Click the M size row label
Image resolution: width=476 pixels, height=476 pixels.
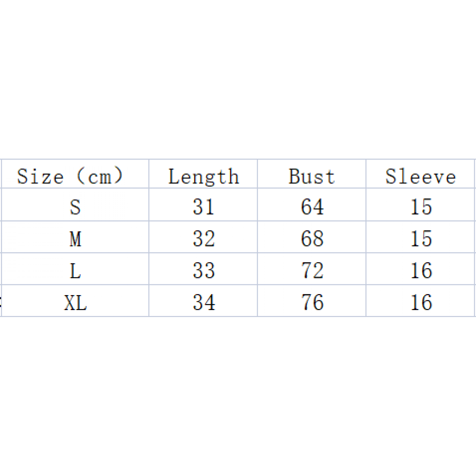click(75, 239)
